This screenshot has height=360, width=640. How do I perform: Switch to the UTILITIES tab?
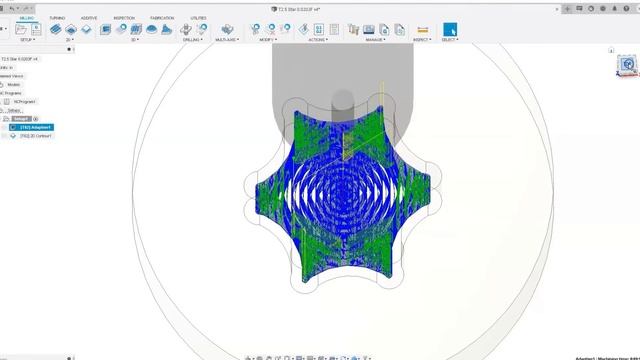[198, 18]
